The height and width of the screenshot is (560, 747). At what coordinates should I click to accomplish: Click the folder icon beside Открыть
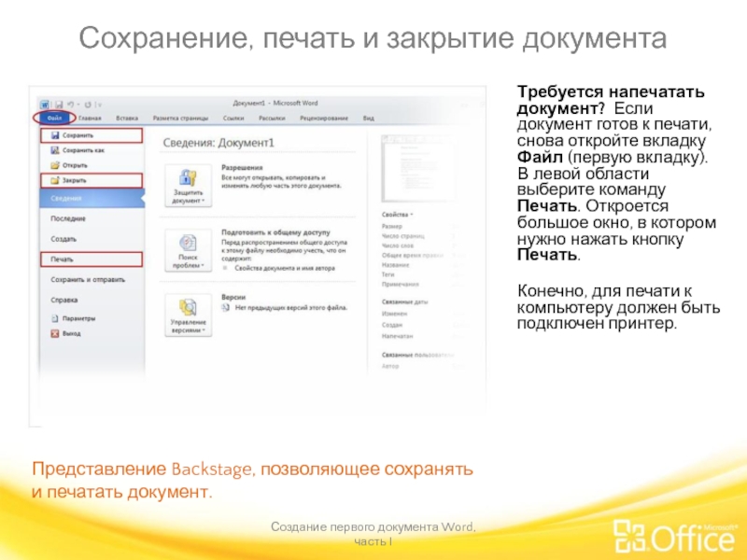pos(55,166)
